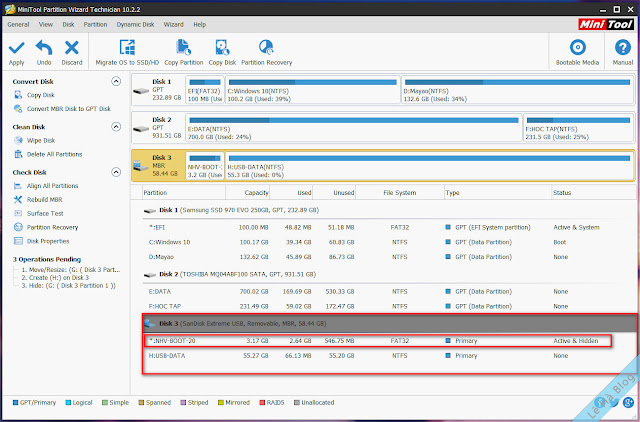Sort by File System column header
This screenshot has width=640, height=422.
(400, 193)
